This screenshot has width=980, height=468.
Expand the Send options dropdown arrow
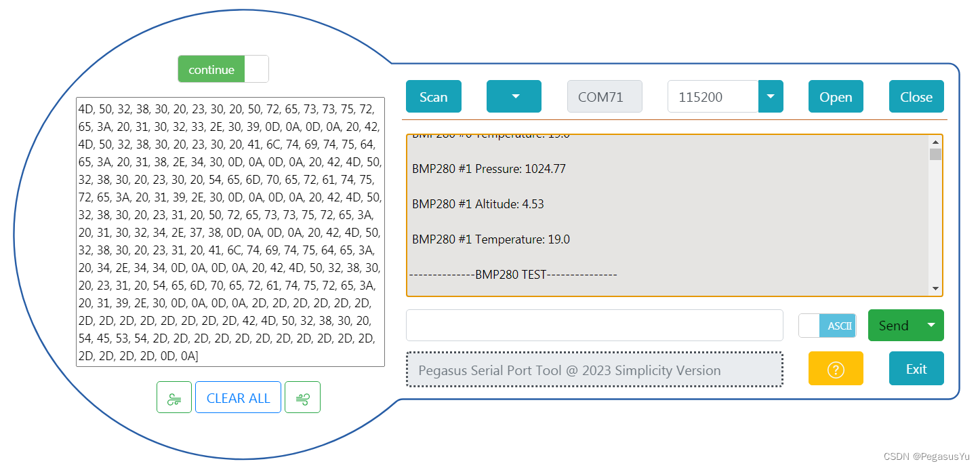tap(931, 325)
